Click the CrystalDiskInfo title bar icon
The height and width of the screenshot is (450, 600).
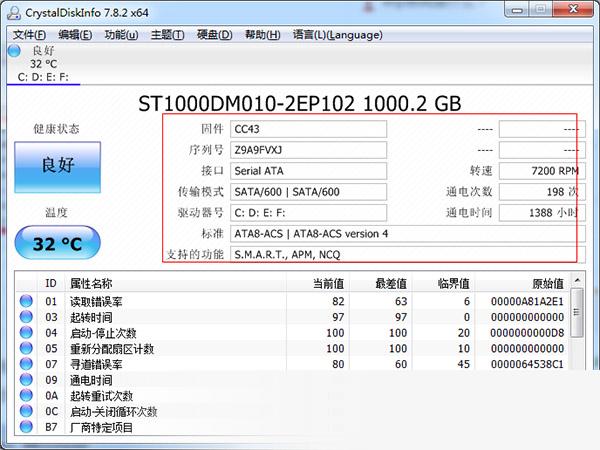click(14, 12)
